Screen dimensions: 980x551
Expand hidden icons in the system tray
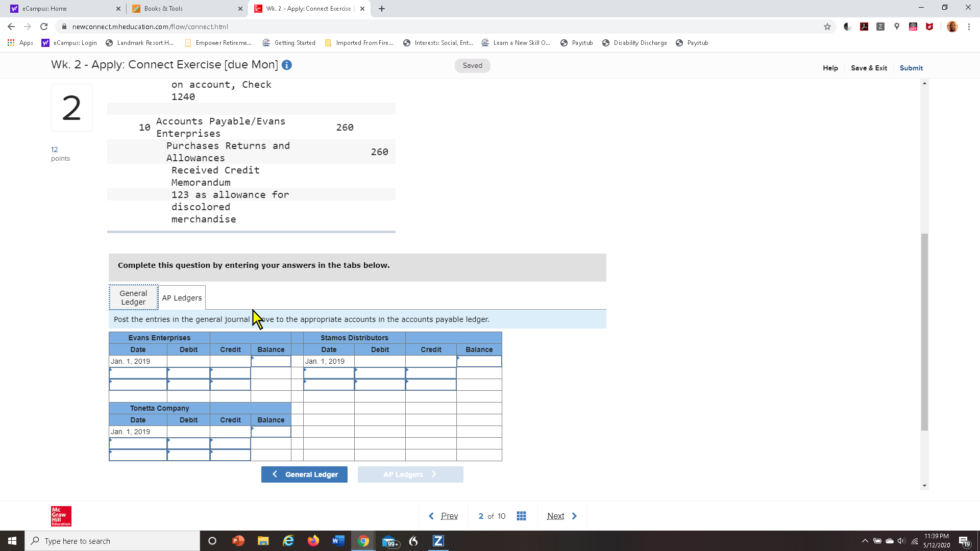point(865,541)
